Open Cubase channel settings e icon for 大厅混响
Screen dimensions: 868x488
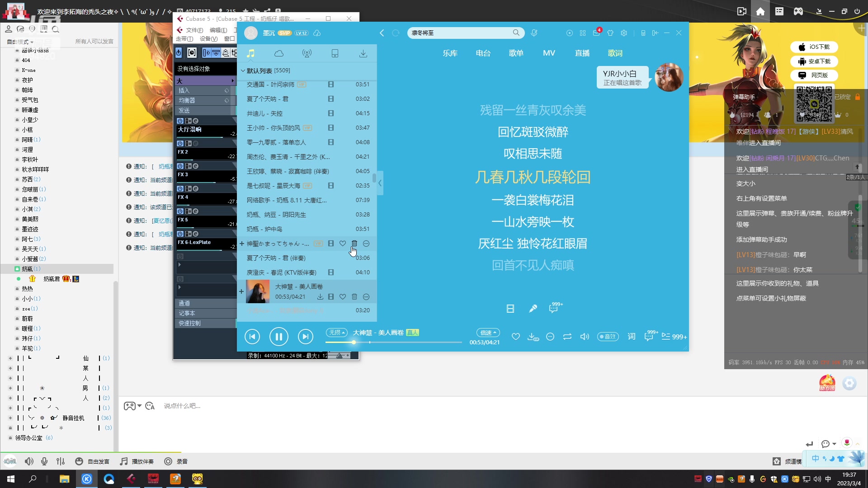point(196,121)
